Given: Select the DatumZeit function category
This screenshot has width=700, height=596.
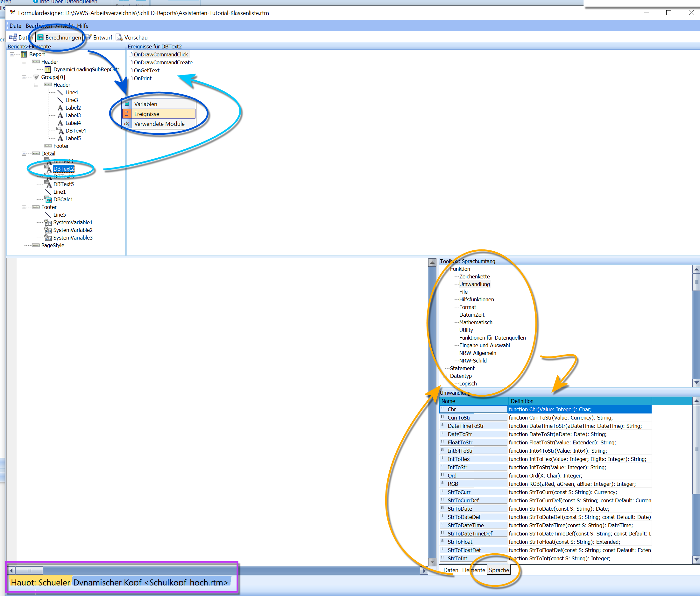Looking at the screenshot, I should click(x=472, y=314).
